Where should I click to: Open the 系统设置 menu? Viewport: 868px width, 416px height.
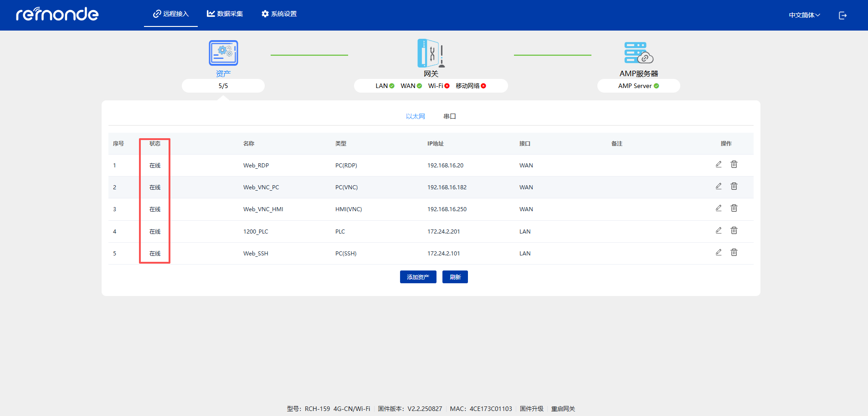(279, 14)
